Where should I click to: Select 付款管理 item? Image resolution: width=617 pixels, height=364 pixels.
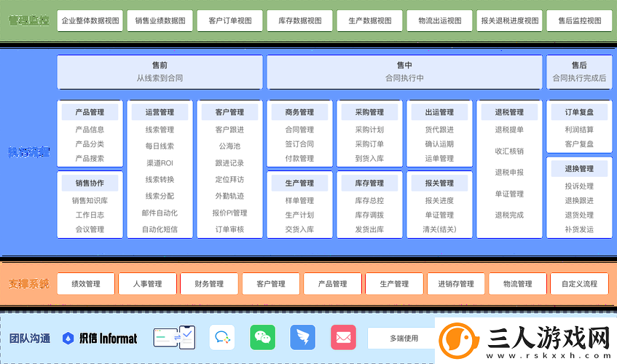pyautogui.click(x=299, y=159)
